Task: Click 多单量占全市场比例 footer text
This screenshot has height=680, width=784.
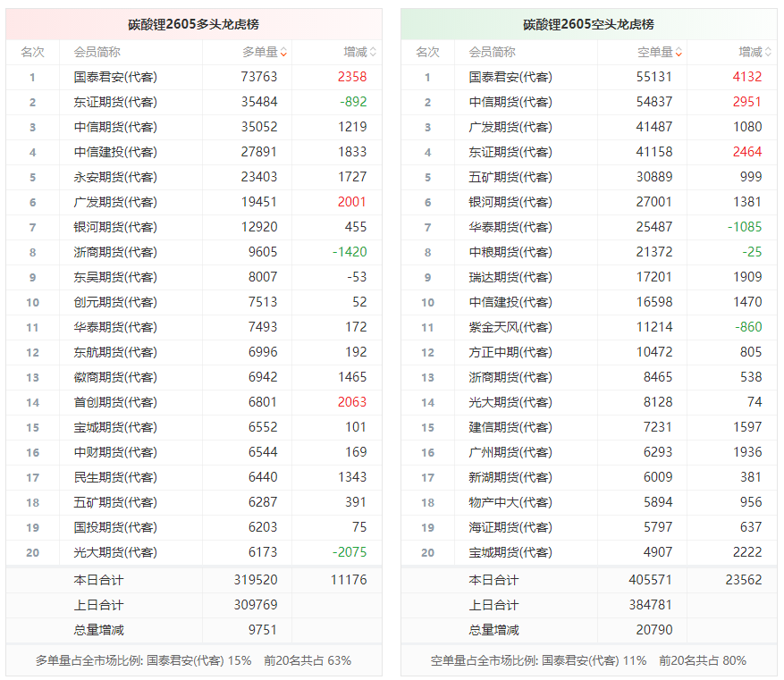Action: 193,660
